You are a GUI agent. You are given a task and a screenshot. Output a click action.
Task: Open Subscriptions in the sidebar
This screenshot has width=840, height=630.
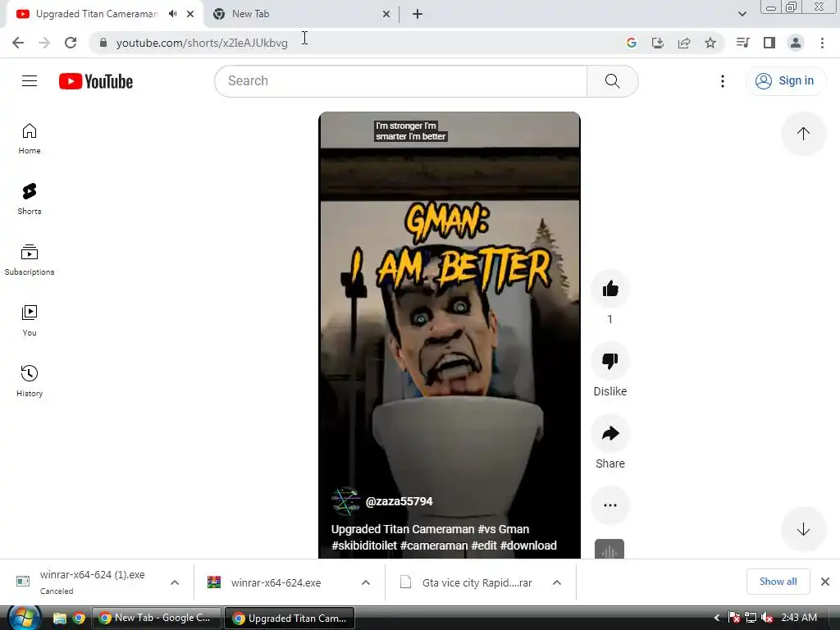tap(30, 260)
